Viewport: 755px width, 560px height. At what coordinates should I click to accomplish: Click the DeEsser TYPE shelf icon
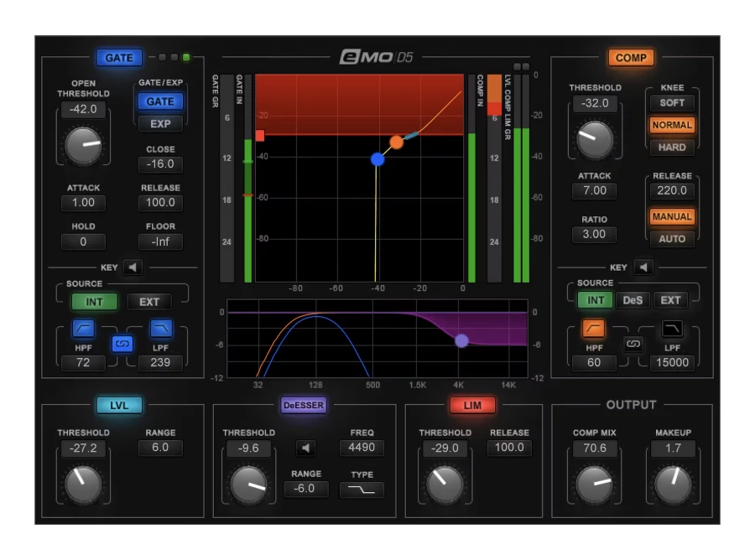[362, 490]
